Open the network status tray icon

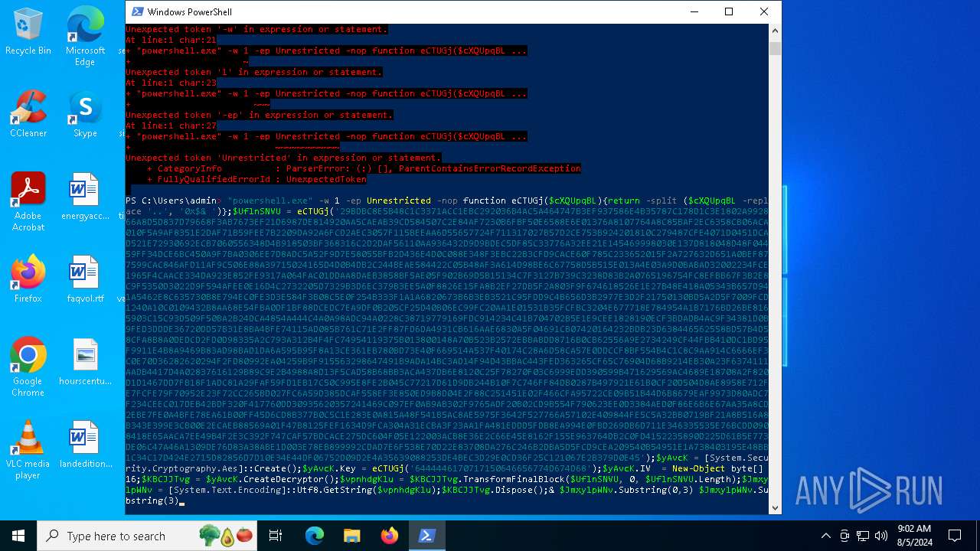(863, 536)
